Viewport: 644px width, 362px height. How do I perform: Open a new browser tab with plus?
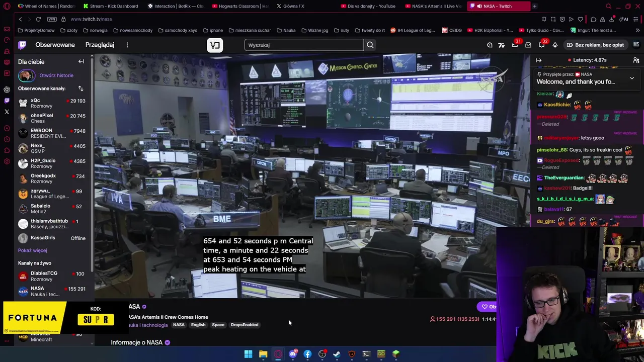coord(534,6)
